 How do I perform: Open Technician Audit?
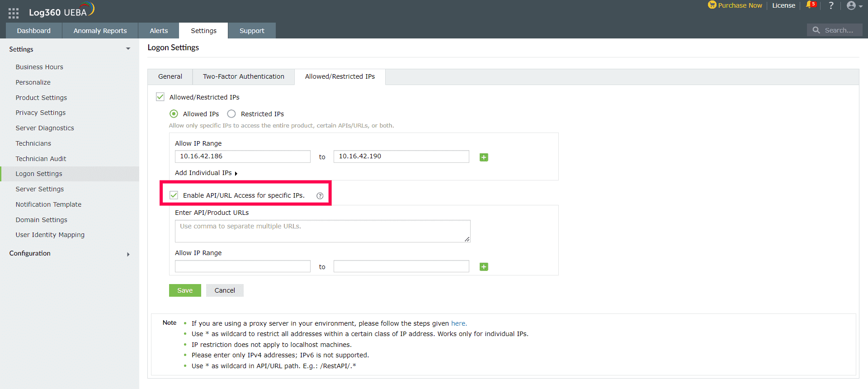(41, 159)
